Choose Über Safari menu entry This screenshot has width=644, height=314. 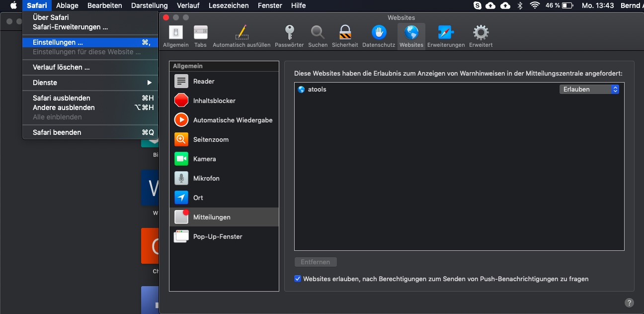click(90, 17)
